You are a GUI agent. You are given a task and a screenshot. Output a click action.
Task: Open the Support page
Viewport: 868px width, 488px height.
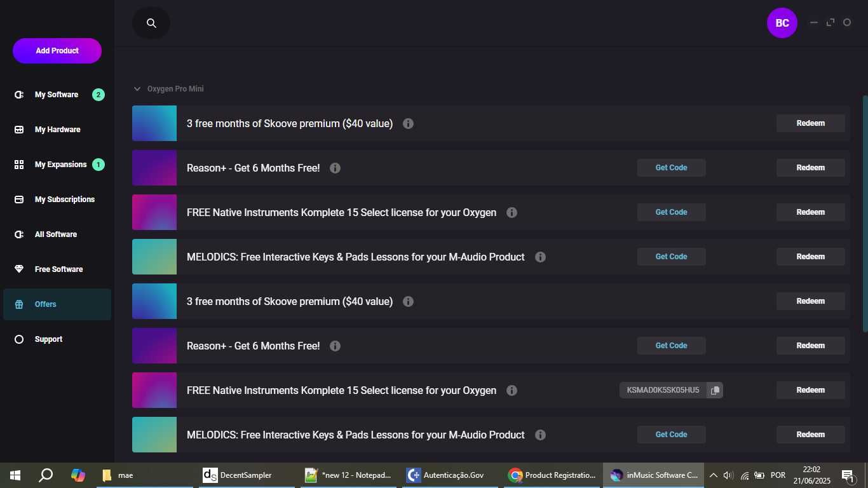click(57, 339)
